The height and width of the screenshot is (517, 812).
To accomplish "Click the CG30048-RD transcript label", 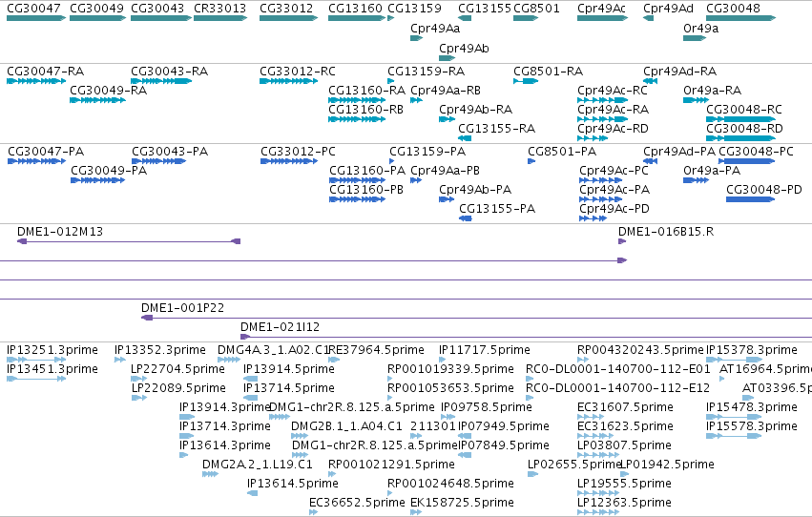I will (x=744, y=129).
